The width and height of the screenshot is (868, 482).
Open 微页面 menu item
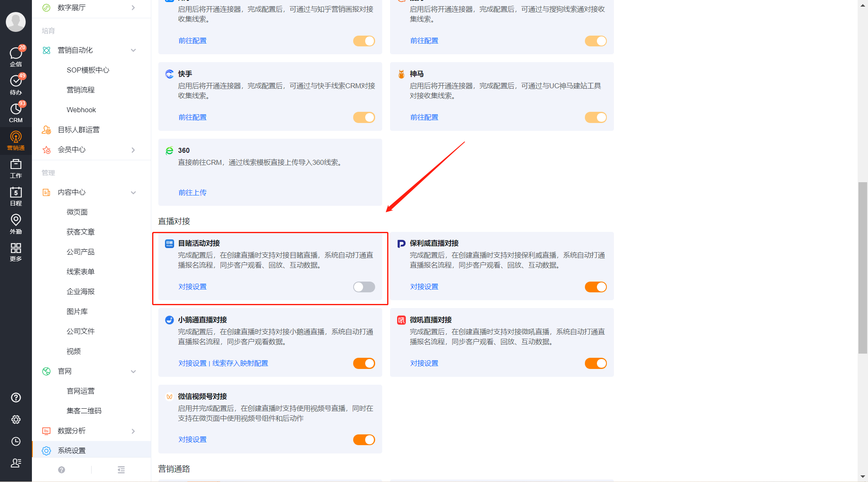pyautogui.click(x=77, y=212)
